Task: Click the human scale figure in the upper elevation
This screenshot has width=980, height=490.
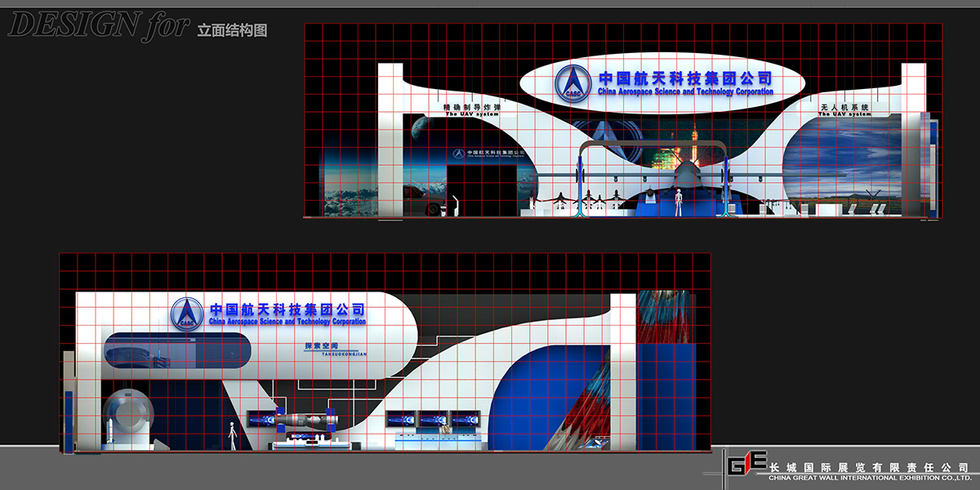Action: 677,202
